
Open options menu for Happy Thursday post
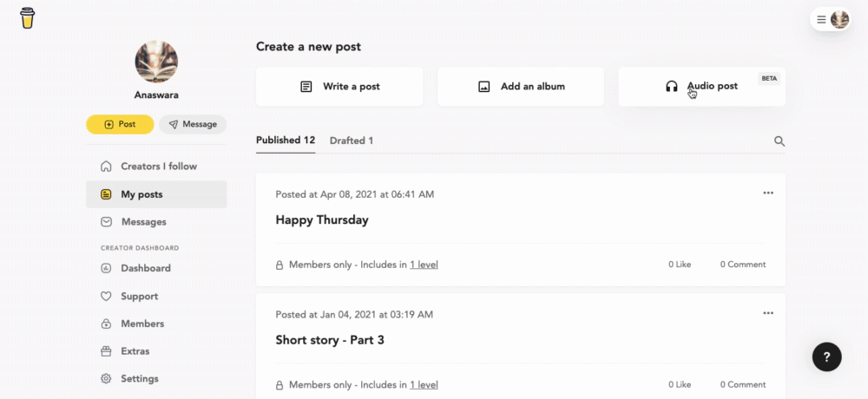click(x=768, y=193)
